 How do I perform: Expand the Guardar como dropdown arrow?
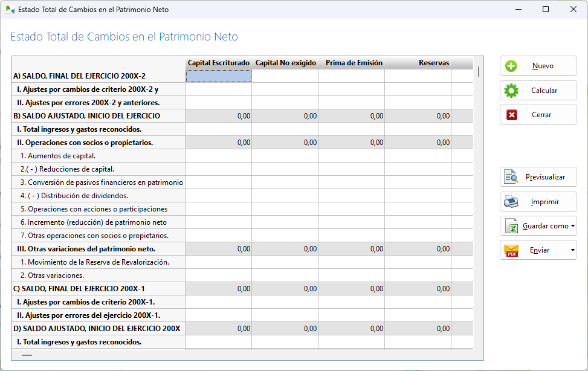572,226
